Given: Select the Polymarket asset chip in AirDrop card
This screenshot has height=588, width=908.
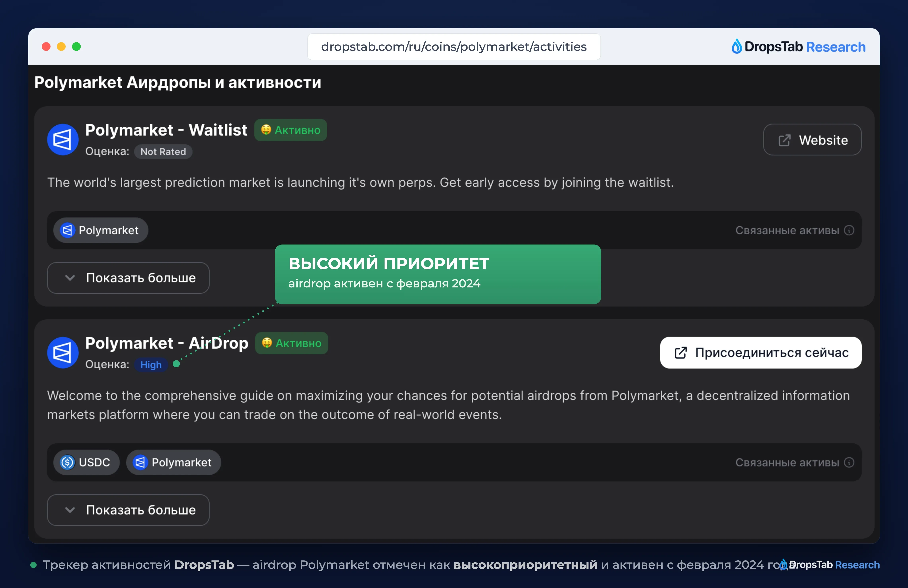Looking at the screenshot, I should [174, 462].
